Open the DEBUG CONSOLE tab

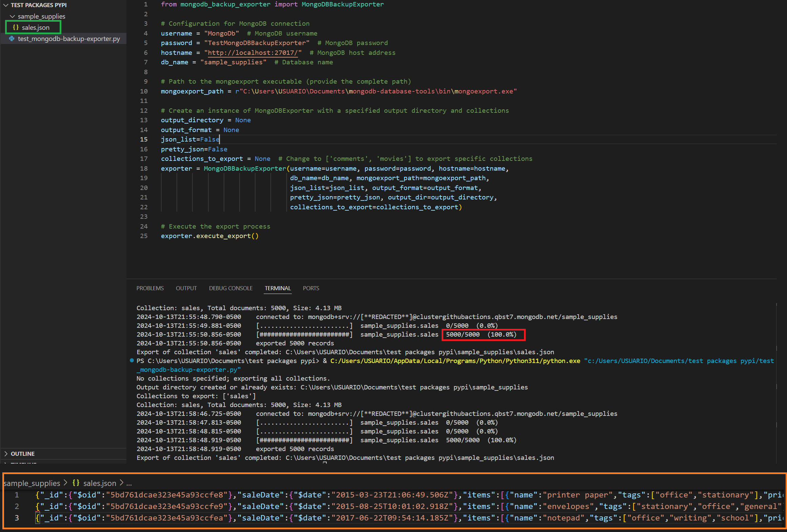tap(230, 288)
